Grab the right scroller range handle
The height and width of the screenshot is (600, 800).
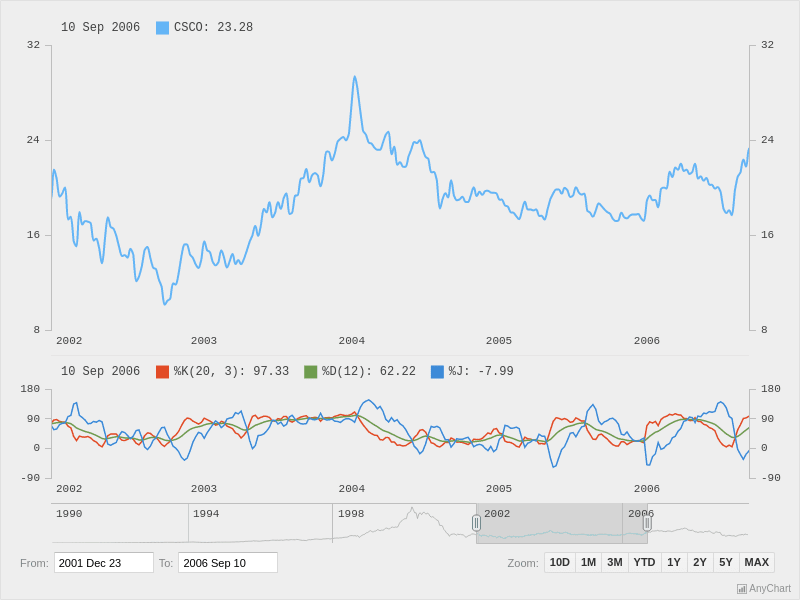pos(647,523)
